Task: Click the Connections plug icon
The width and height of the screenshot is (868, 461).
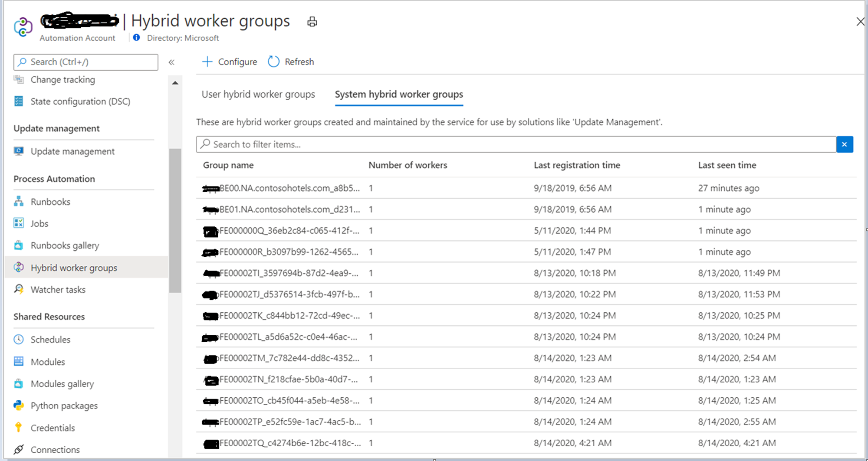Action: [x=19, y=449]
